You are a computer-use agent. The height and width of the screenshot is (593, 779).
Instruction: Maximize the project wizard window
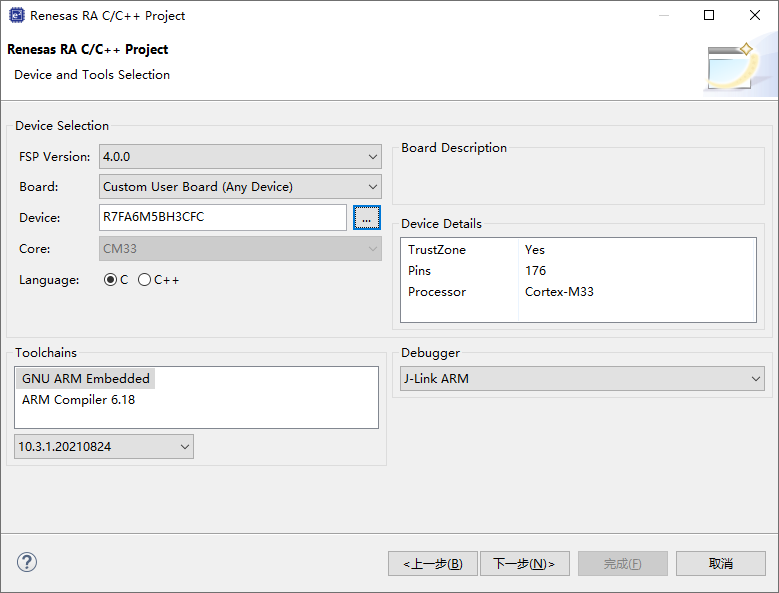click(709, 15)
